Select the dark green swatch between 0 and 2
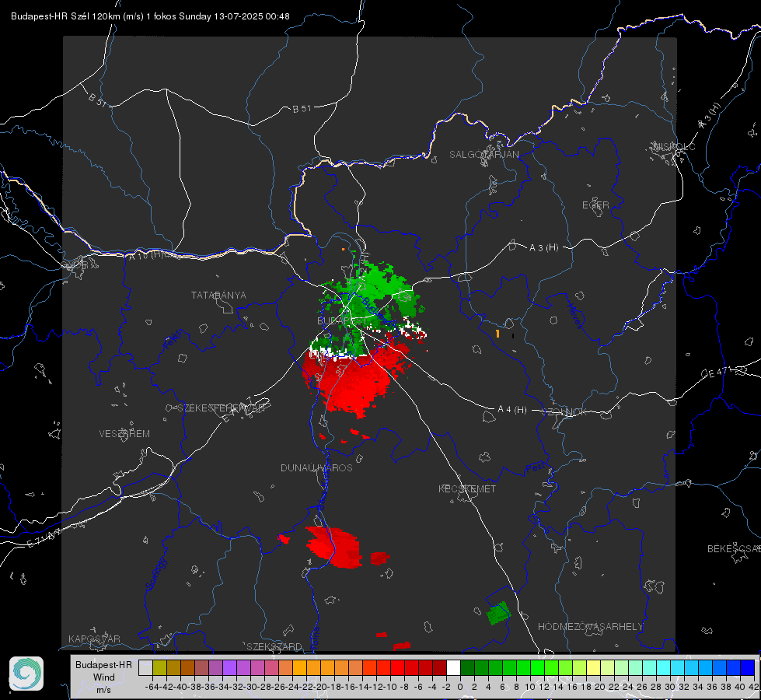761x700 pixels. pos(467,668)
